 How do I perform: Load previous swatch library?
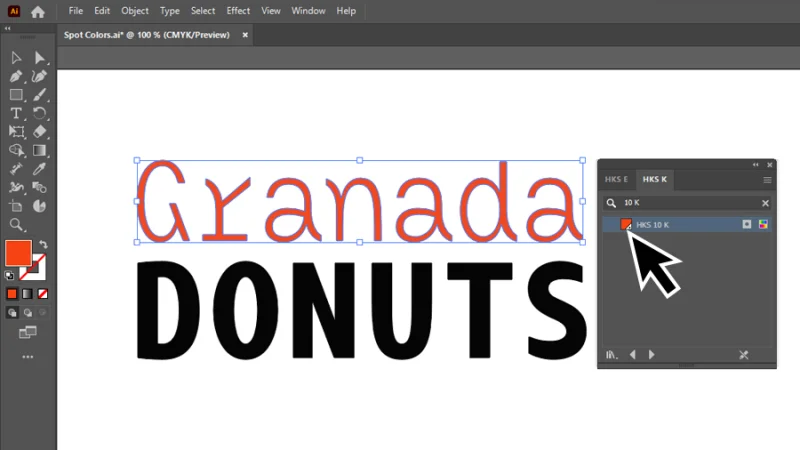633,355
